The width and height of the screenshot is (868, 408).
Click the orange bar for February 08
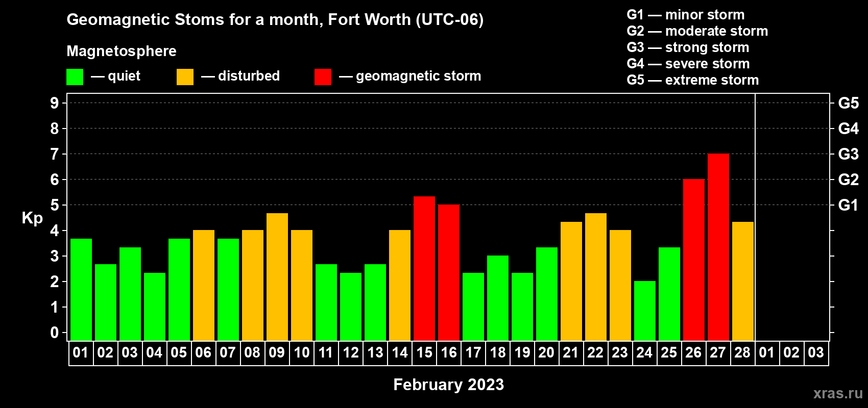[x=253, y=285]
